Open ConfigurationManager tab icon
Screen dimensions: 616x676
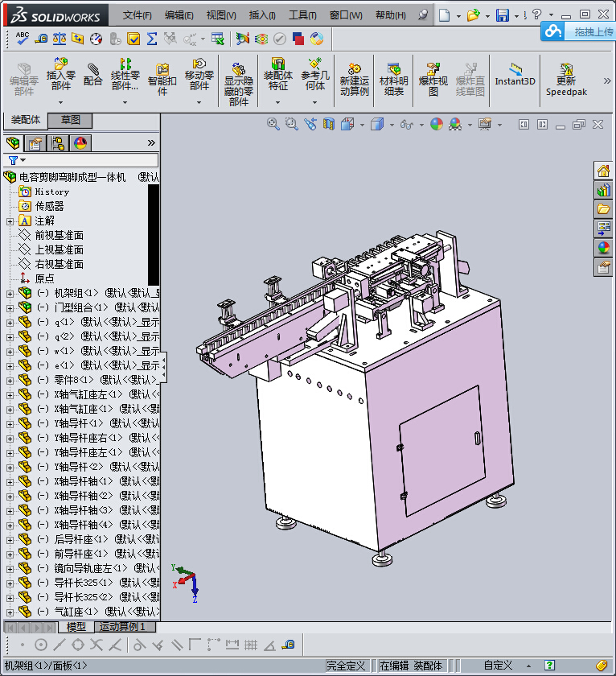click(57, 142)
